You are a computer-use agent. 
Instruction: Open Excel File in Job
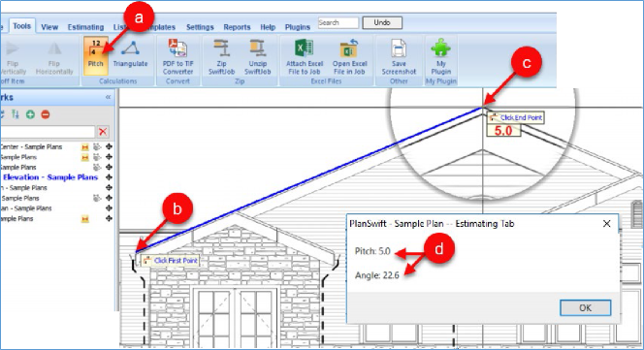(349, 56)
